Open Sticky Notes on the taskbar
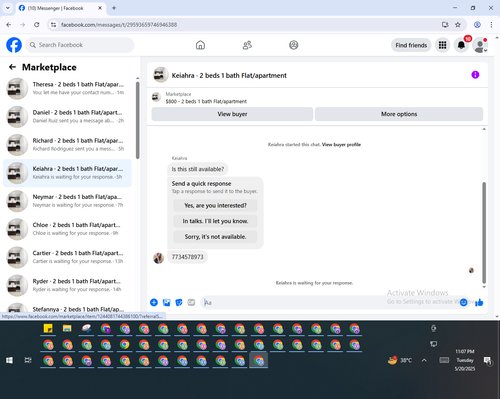Image resolution: width=500 pixels, height=399 pixels. 48,329
